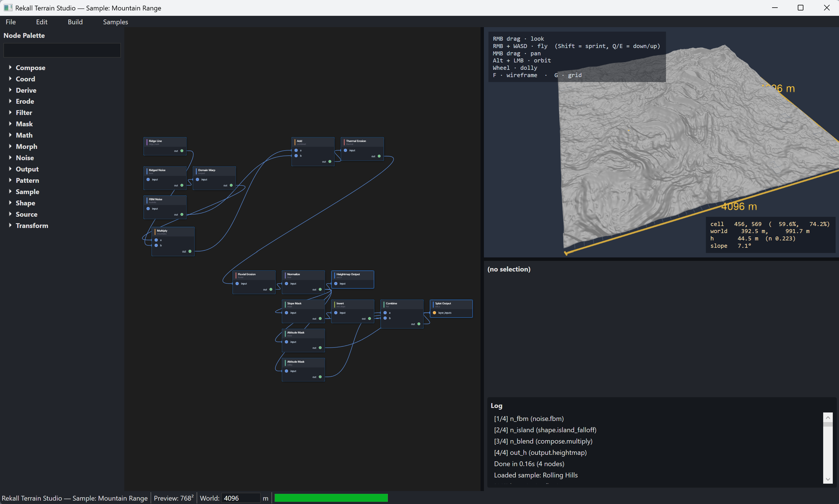Select the Domain Warp node title
The width and height of the screenshot is (839, 504).
coord(207,170)
